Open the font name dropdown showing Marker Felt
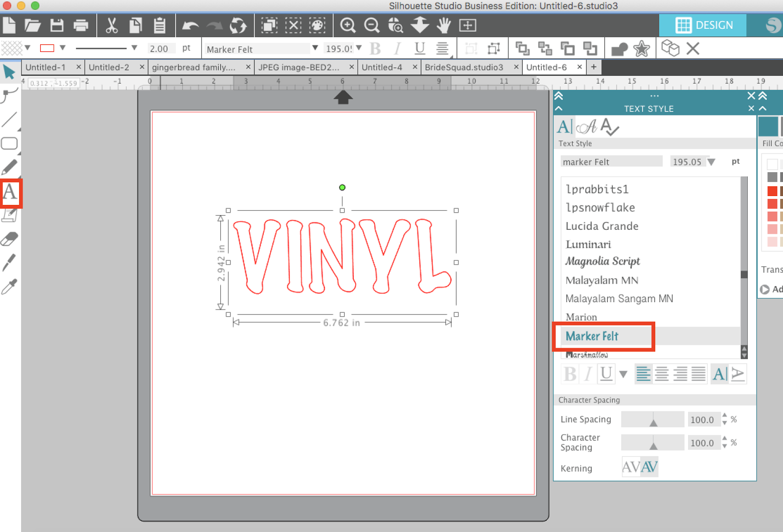Viewport: 783px width, 532px height. [x=315, y=48]
